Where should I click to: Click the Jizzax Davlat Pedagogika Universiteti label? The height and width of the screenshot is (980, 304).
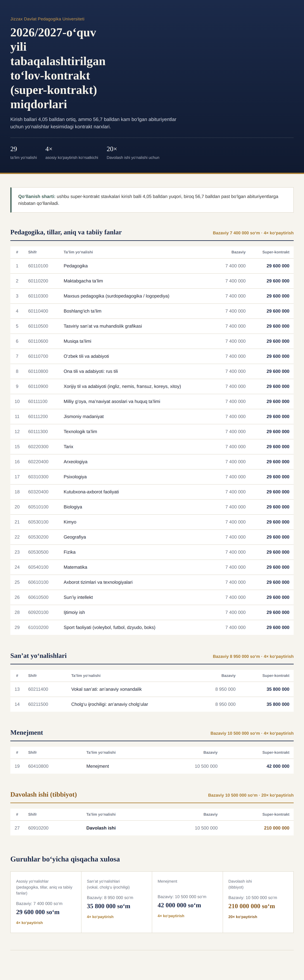[x=47, y=19]
